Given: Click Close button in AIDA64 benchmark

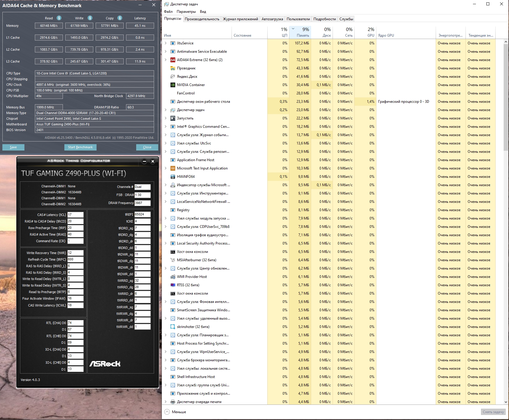Looking at the screenshot, I should [147, 147].
